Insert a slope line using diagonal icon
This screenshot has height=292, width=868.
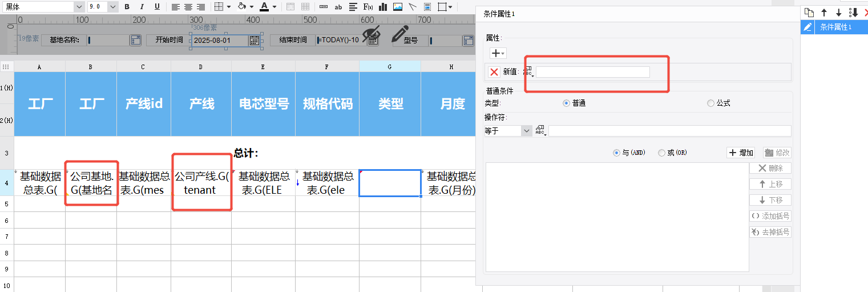pyautogui.click(x=413, y=7)
